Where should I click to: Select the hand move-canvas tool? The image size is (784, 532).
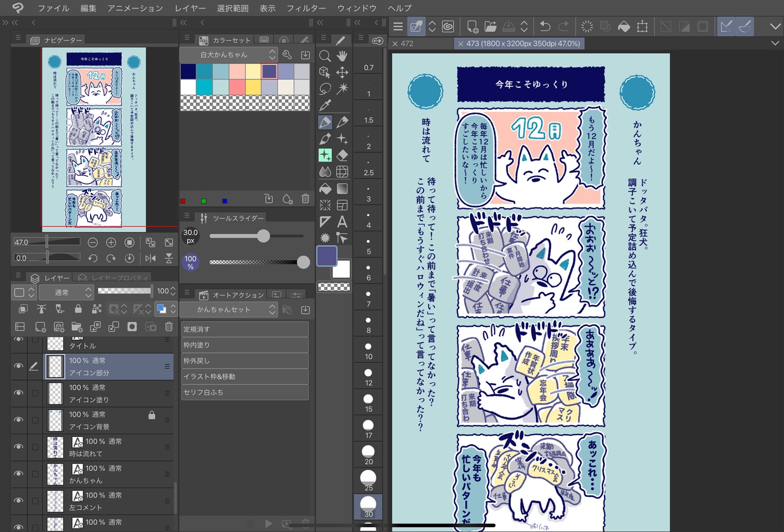tap(342, 56)
